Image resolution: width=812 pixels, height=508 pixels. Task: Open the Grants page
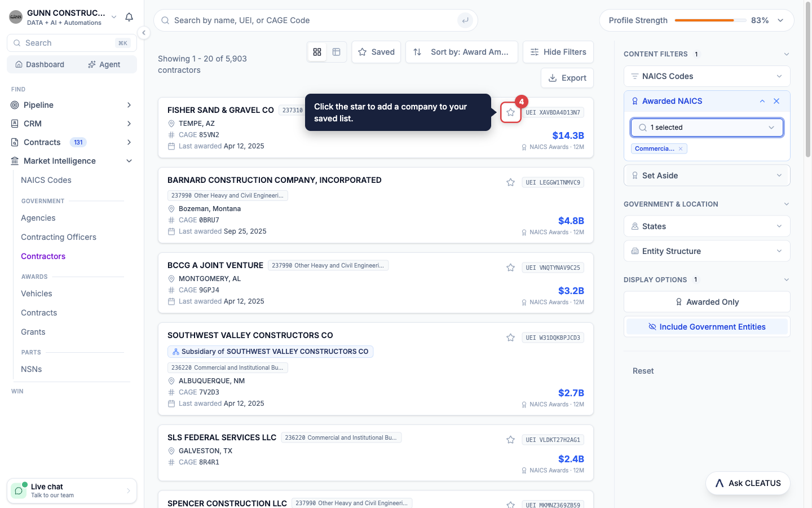(33, 332)
